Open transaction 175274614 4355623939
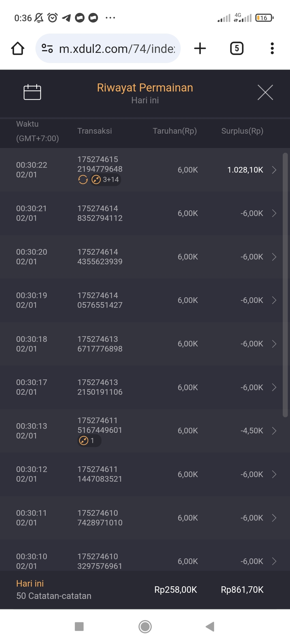 pyautogui.click(x=100, y=257)
